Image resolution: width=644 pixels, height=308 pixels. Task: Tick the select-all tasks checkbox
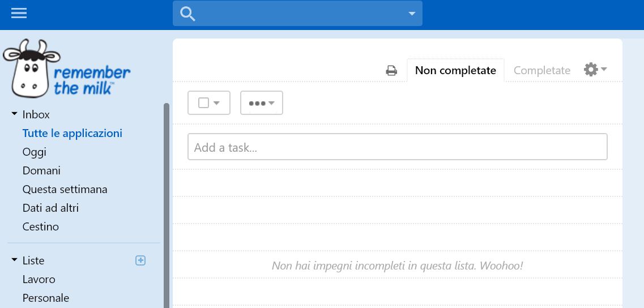pos(203,102)
